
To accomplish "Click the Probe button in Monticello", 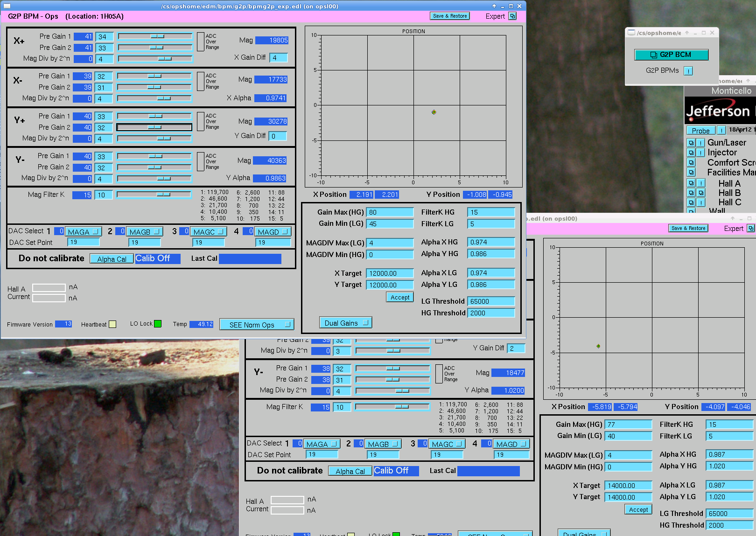I will coord(701,131).
